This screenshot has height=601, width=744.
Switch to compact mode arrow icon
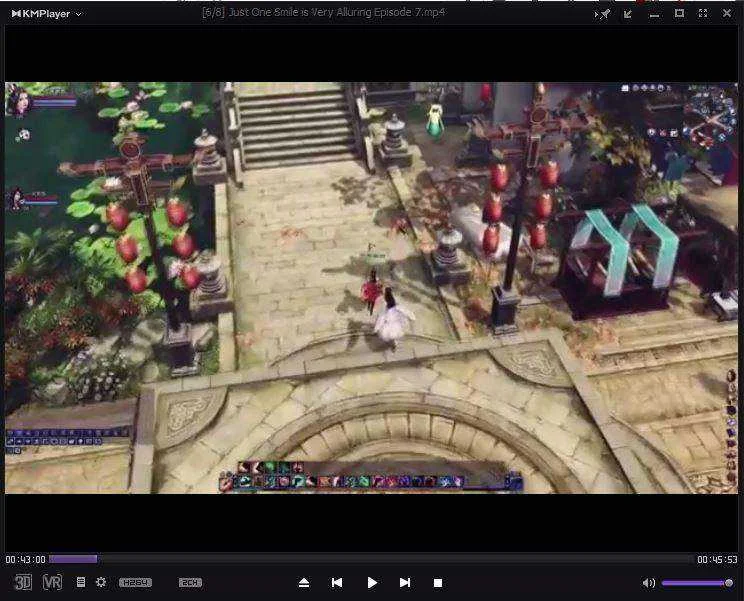coord(628,14)
